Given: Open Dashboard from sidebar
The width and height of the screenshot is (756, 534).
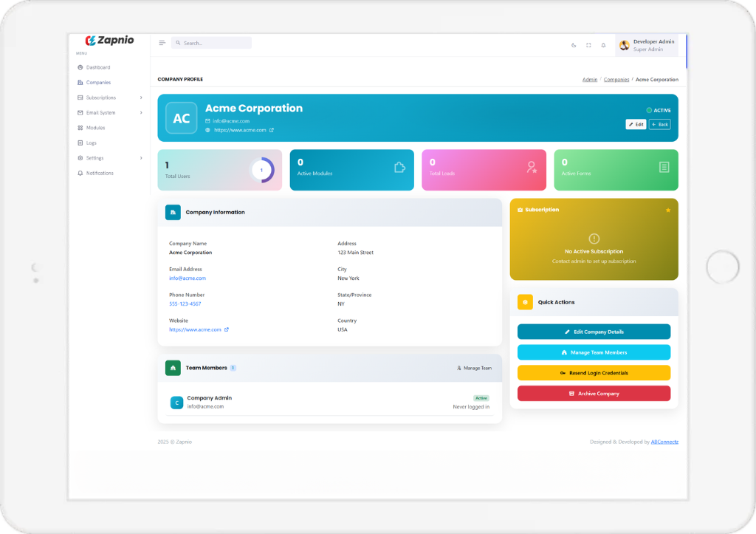Looking at the screenshot, I should click(x=97, y=67).
